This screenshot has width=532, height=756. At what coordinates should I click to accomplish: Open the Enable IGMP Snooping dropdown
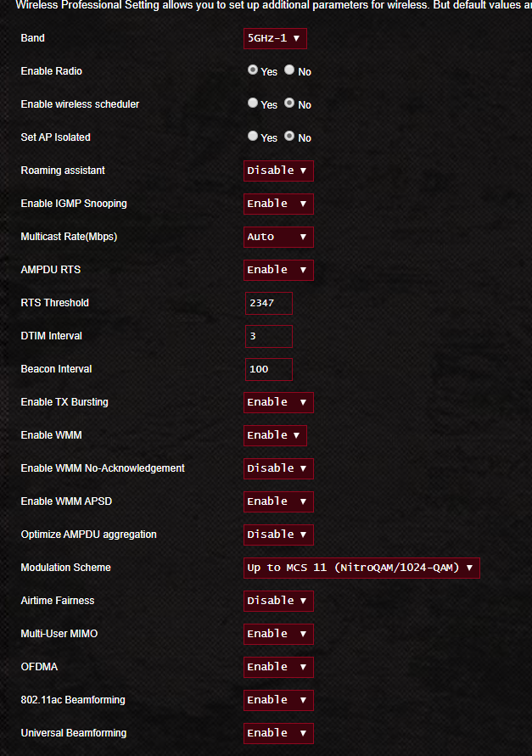point(278,204)
